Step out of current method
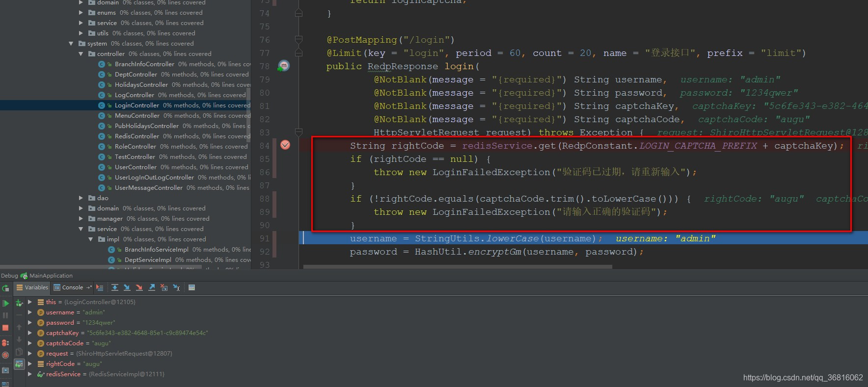 [152, 287]
